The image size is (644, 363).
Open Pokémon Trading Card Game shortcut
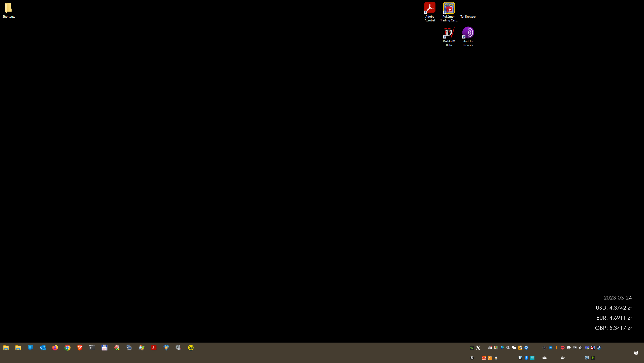(449, 12)
